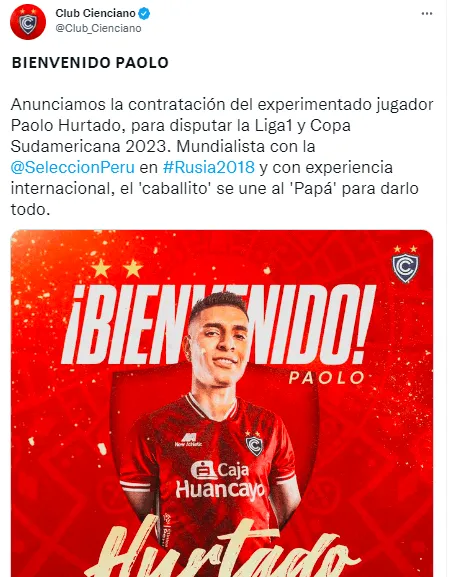
Task: Click the PAOLO caption in the image
Action: tap(327, 378)
